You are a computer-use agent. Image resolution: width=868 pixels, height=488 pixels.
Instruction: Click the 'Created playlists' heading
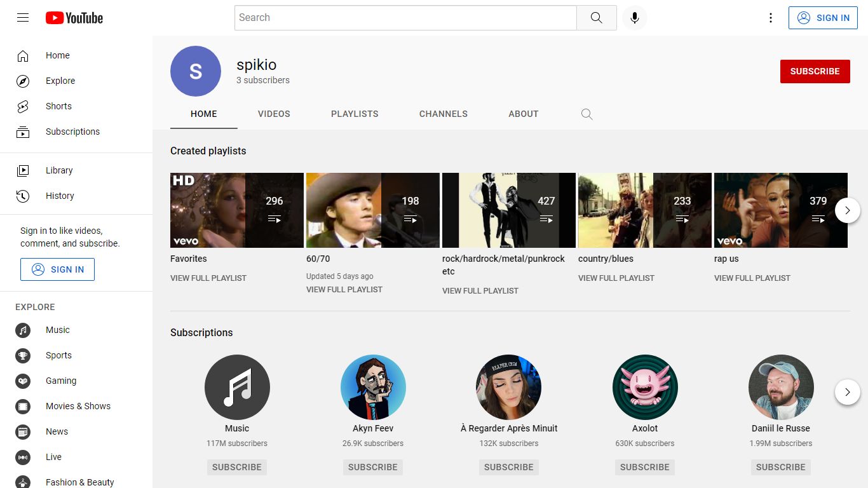pos(208,151)
